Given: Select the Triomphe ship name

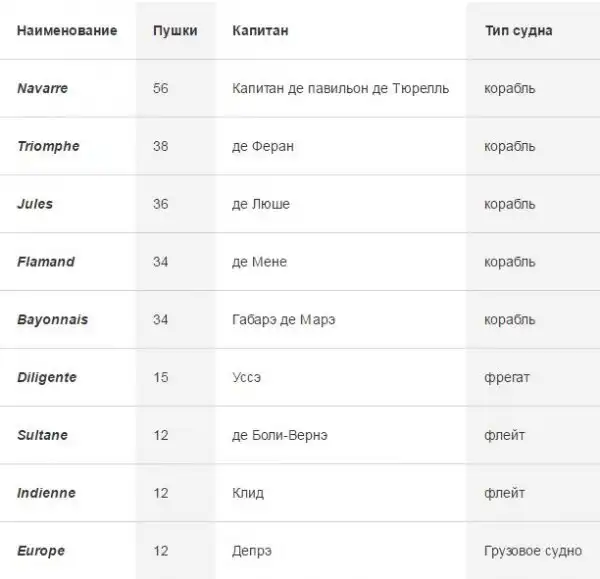Looking at the screenshot, I should click(x=48, y=146).
